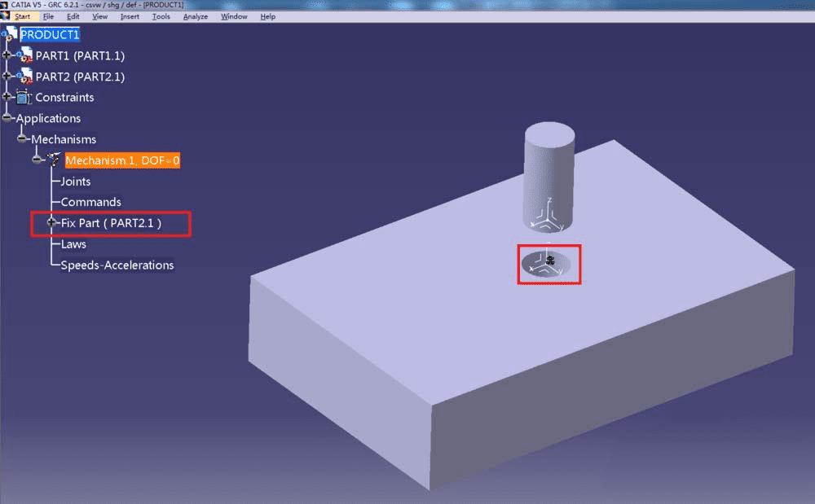Image resolution: width=815 pixels, height=504 pixels.
Task: Select Laws in the tree
Action: [73, 244]
